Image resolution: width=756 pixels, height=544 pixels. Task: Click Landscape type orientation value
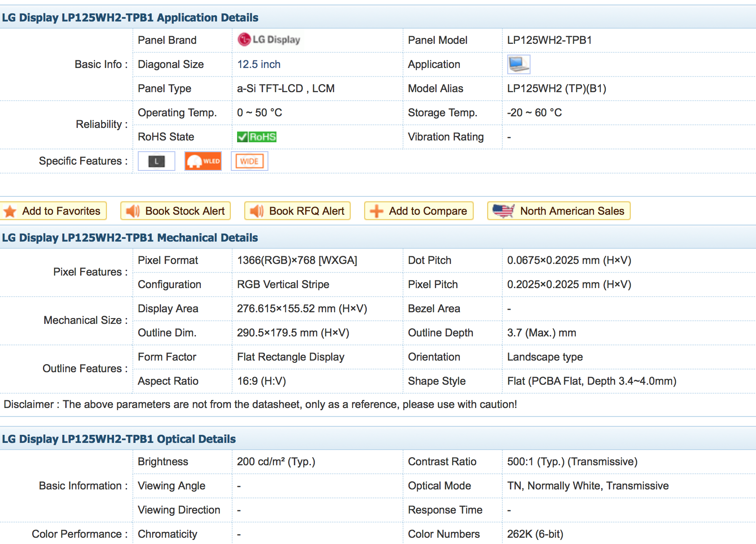[x=545, y=357]
